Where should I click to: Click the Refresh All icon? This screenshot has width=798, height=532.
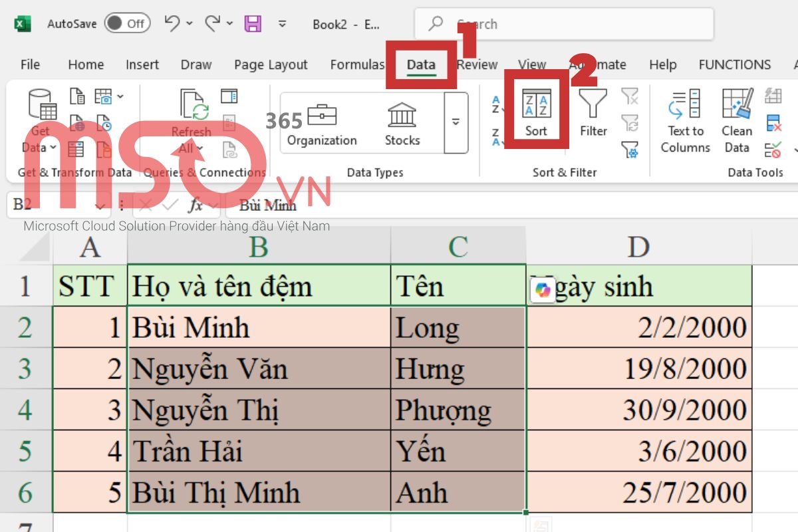point(194,106)
